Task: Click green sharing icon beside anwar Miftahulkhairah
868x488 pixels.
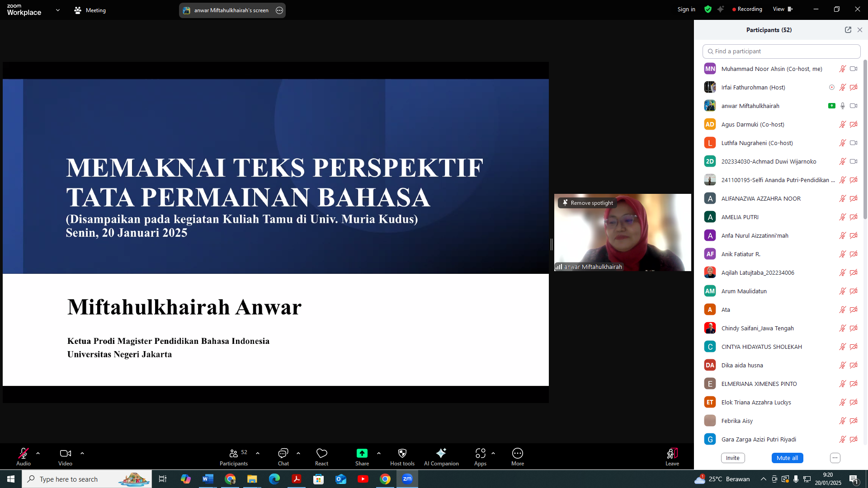Action: point(832,106)
